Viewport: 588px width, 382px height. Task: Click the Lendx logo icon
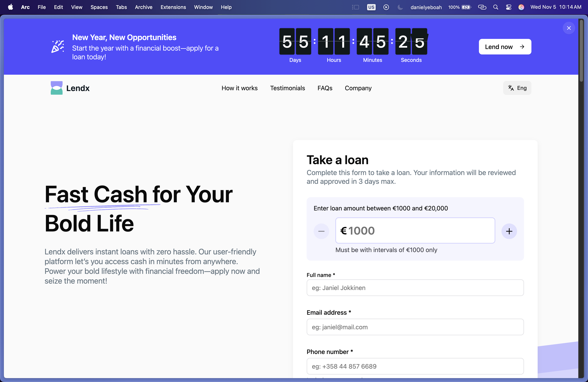56,88
